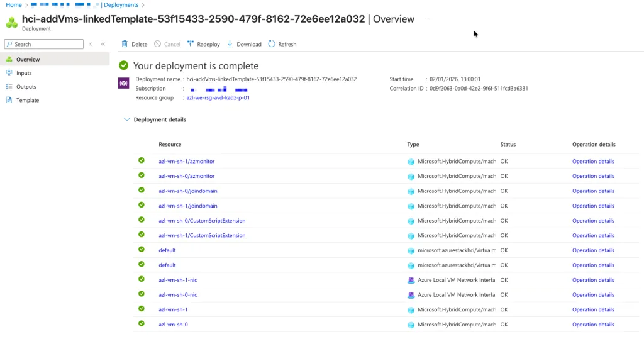Click the Download arrow icon
The image size is (644, 339).
click(230, 44)
